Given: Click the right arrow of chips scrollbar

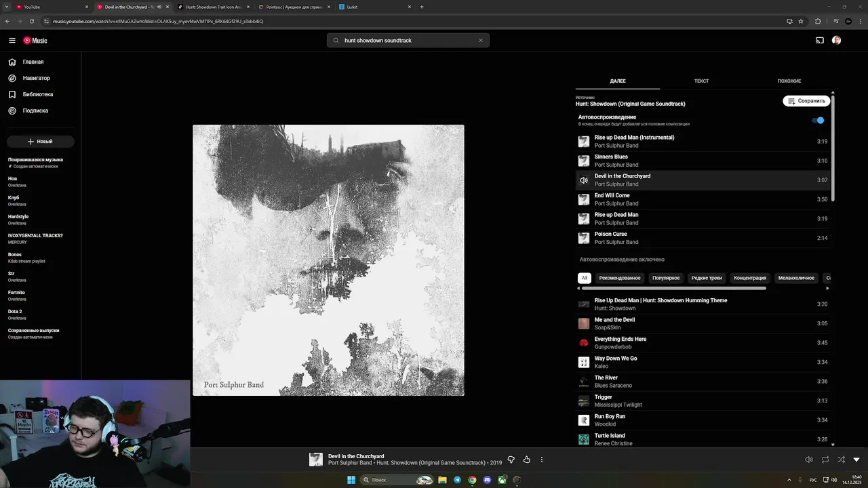Looking at the screenshot, I should tap(827, 288).
